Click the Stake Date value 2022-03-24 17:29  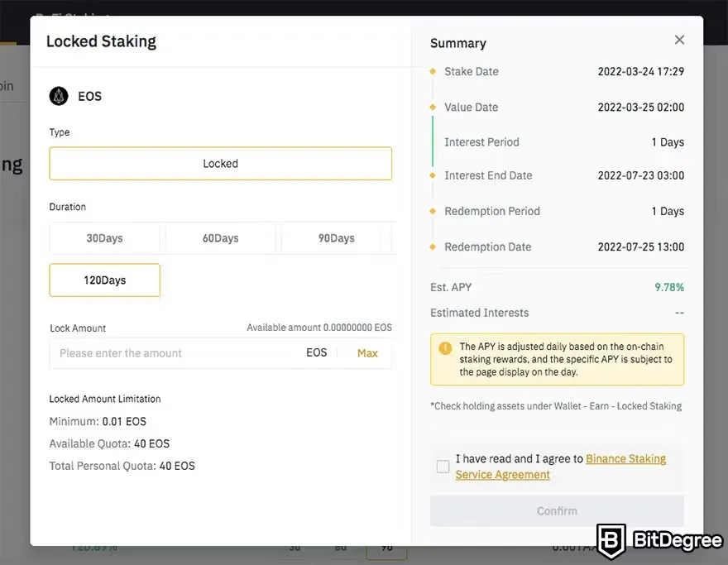tap(640, 71)
